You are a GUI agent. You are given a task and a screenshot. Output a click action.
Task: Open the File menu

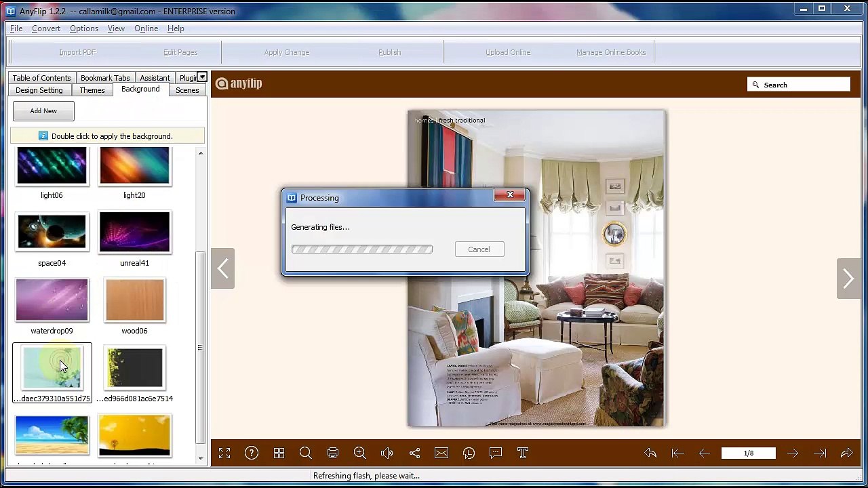pos(16,28)
